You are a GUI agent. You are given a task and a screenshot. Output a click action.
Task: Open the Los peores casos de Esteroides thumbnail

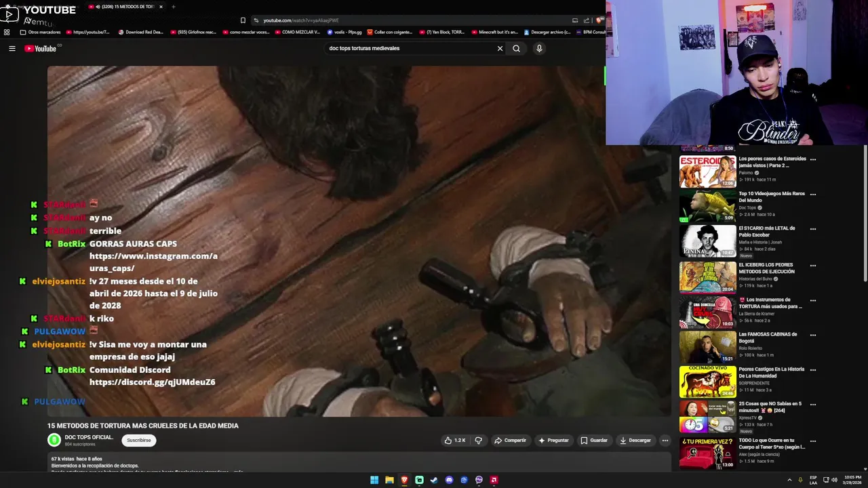pos(707,171)
